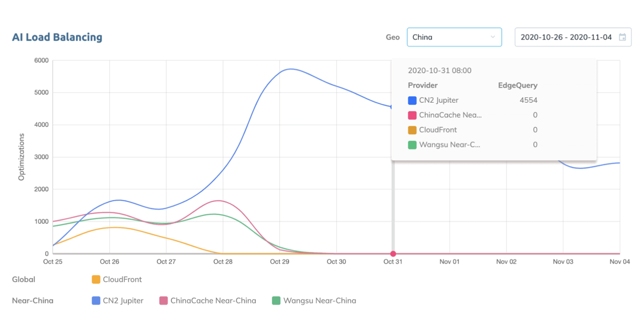
Task: Click the CN2 Jupiter row in tooltip
Action: [473, 100]
